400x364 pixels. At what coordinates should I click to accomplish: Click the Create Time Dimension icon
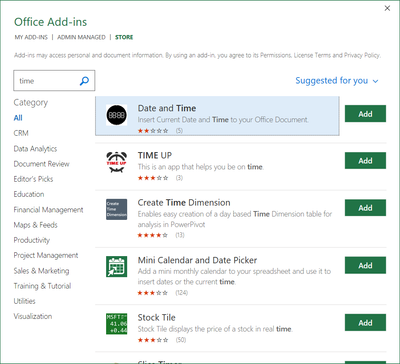coord(116,209)
